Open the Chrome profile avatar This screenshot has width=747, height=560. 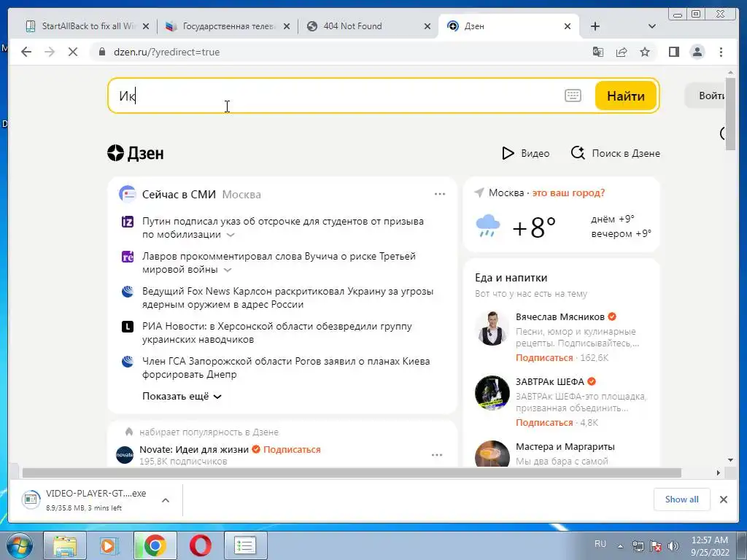[x=697, y=52]
